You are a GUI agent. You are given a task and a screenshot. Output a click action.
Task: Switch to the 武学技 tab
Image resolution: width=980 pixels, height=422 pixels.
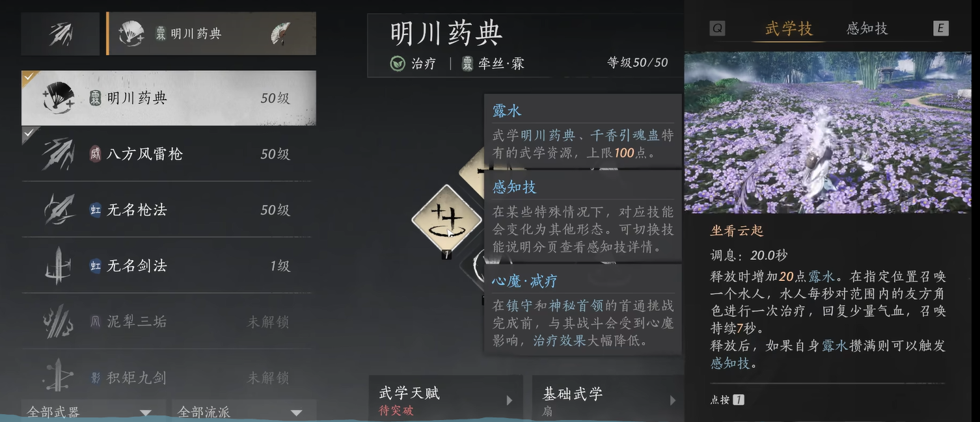789,29
